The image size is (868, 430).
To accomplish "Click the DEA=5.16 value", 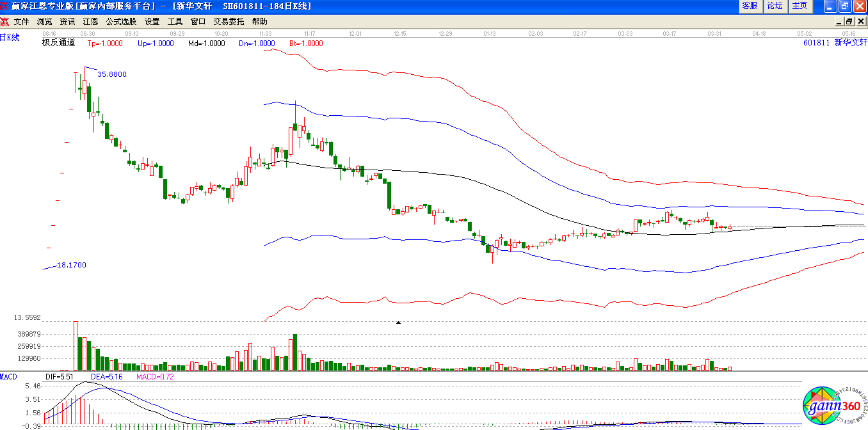I will tap(107, 377).
